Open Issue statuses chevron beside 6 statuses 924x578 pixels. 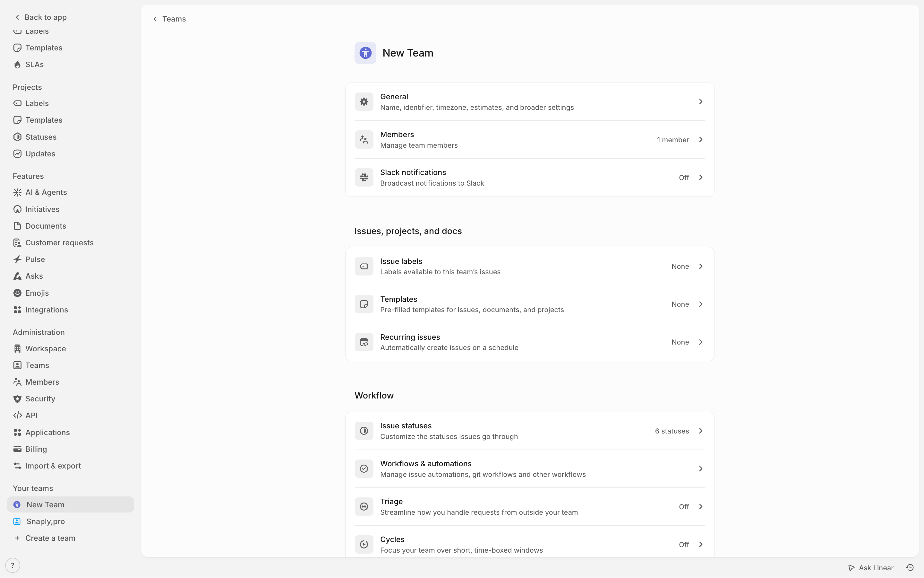tap(701, 431)
